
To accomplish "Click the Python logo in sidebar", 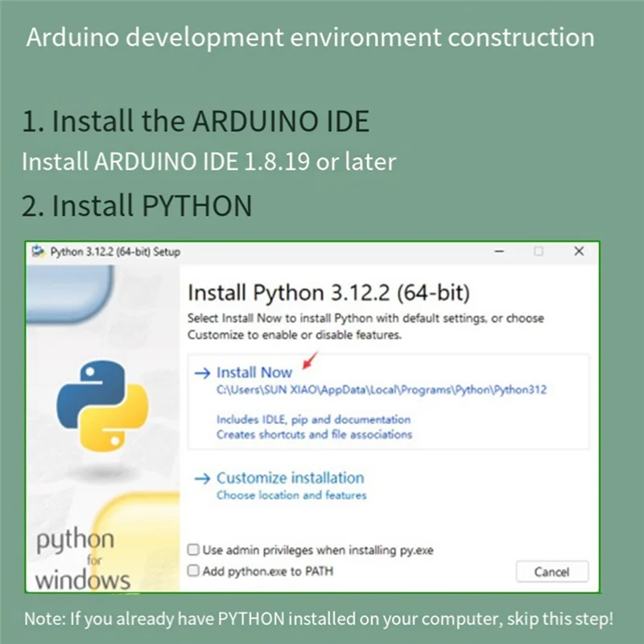I will click(103, 406).
